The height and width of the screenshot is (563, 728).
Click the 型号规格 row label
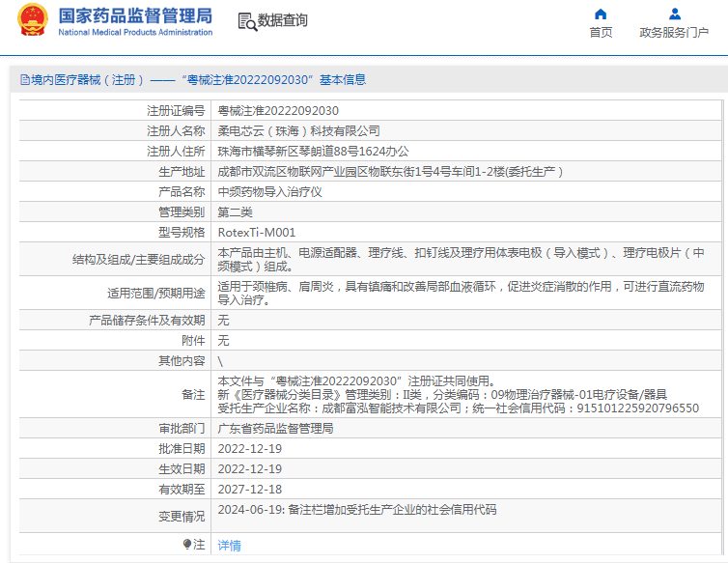pos(182,233)
